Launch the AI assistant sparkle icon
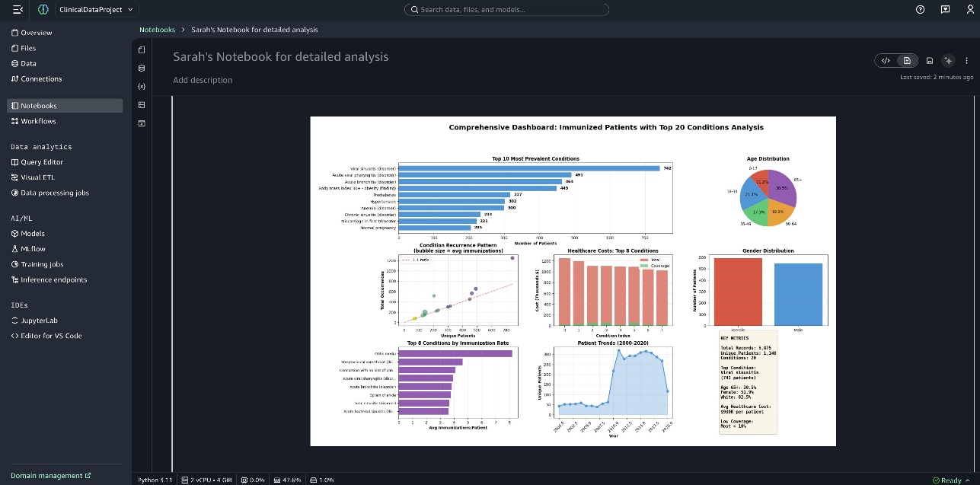The height and width of the screenshot is (485, 980). point(948,61)
